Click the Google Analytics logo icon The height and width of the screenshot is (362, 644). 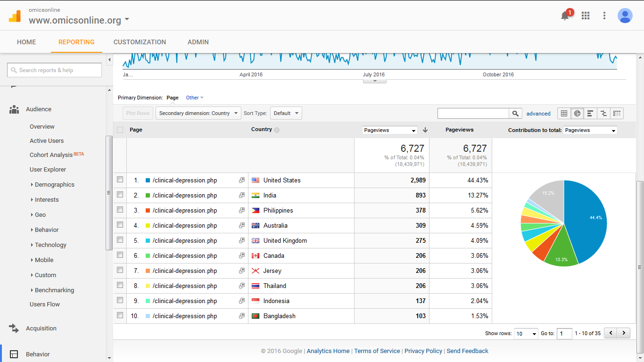coord(15,16)
